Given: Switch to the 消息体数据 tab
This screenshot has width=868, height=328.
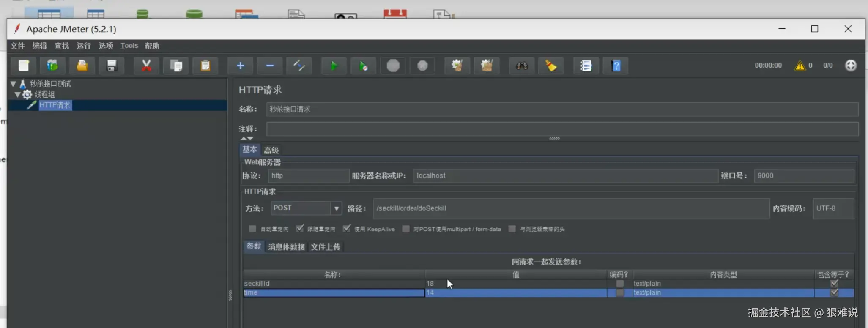Looking at the screenshot, I should [x=286, y=247].
